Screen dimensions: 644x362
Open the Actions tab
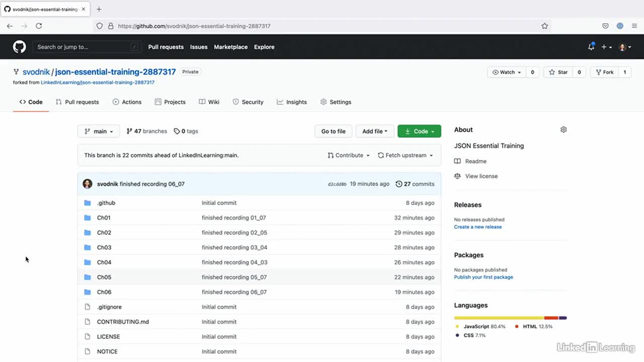coord(127,102)
